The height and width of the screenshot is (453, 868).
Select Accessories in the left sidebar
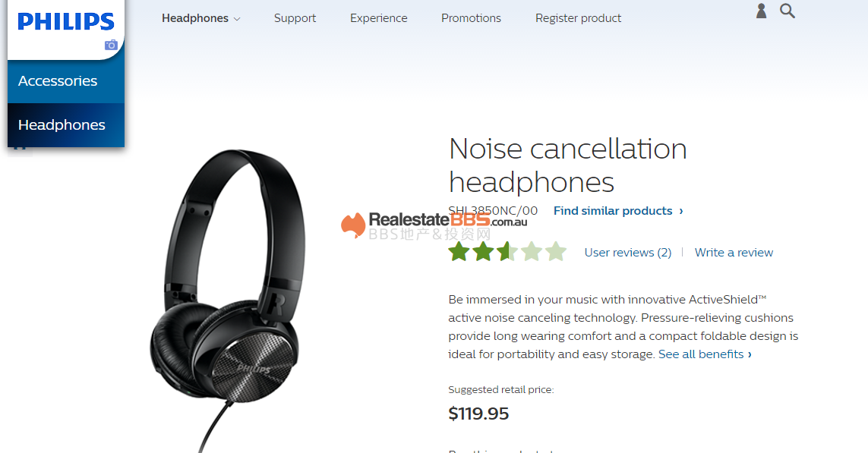[x=58, y=81]
